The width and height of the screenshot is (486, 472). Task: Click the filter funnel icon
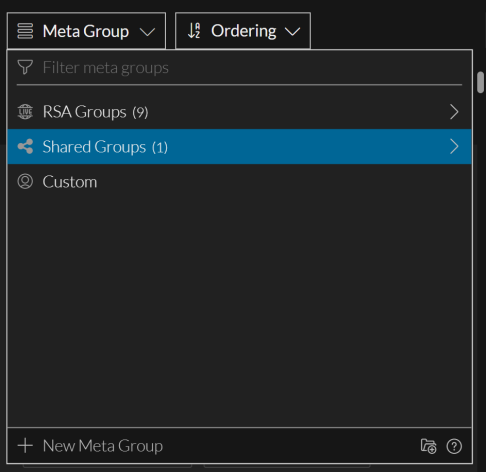(x=25, y=67)
